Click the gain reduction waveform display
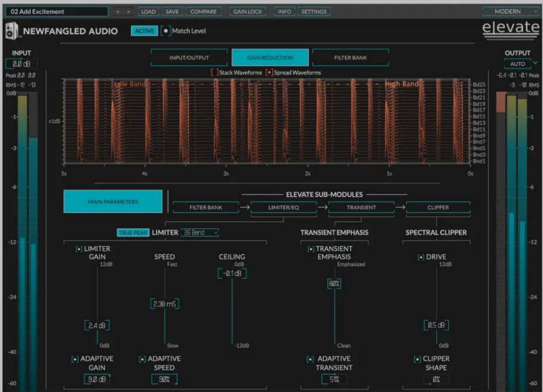Image resolution: width=543 pixels, height=392 pixels. (267, 122)
